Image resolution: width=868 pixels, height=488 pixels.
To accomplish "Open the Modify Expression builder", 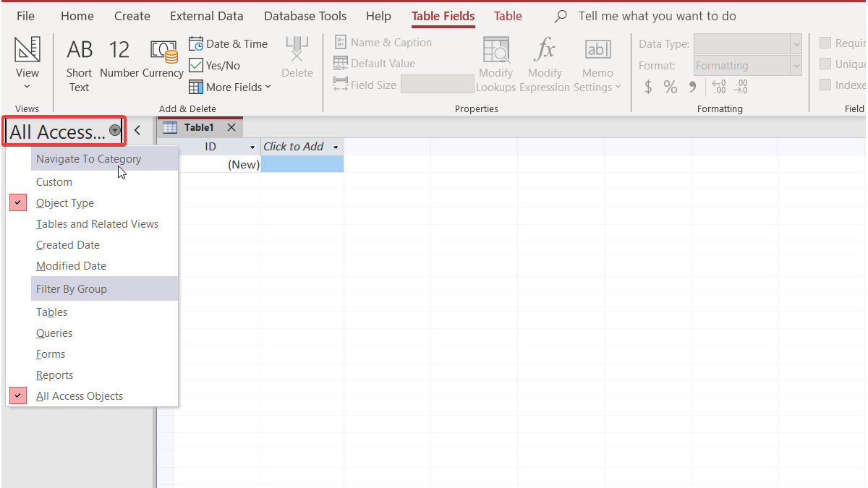I will click(x=545, y=61).
